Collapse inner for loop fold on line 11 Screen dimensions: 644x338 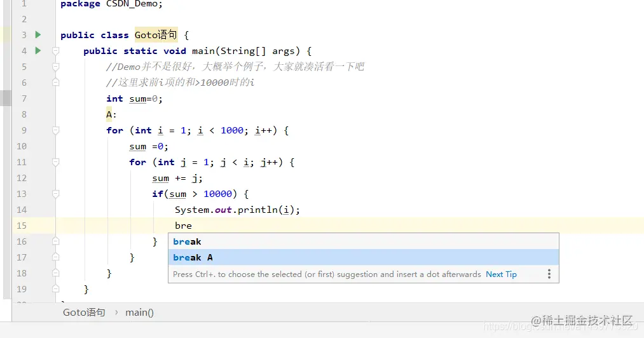pos(55,162)
